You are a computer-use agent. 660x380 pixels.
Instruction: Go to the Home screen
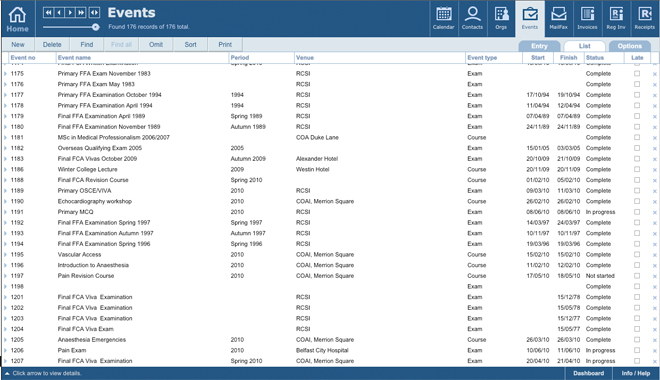coord(18,19)
